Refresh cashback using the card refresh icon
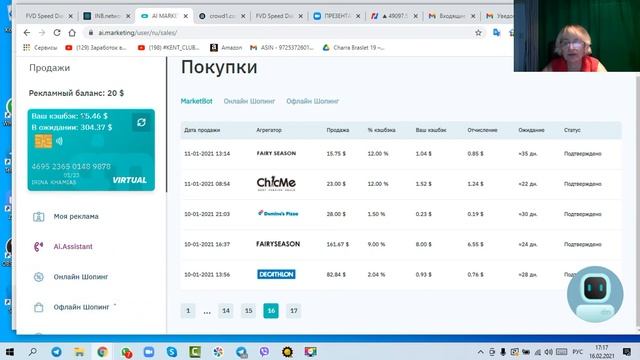This screenshot has width=640, height=360. click(141, 122)
